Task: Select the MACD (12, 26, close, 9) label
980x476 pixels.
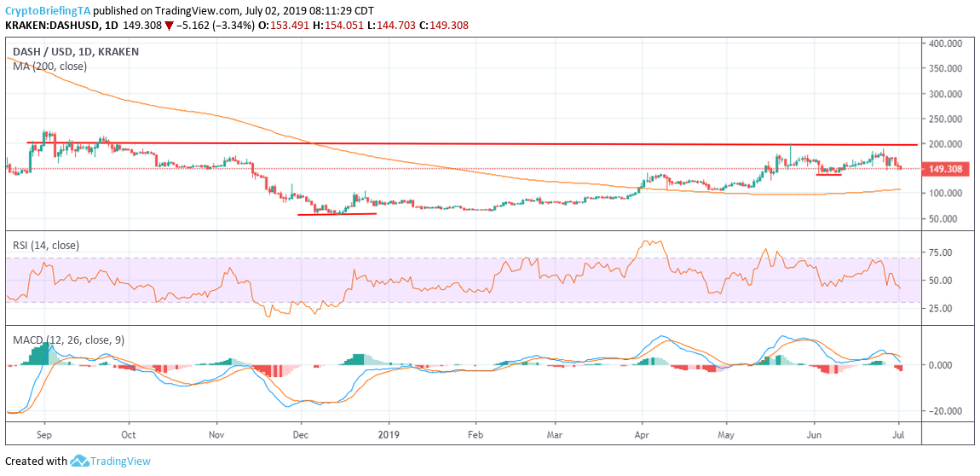Action: (x=69, y=340)
